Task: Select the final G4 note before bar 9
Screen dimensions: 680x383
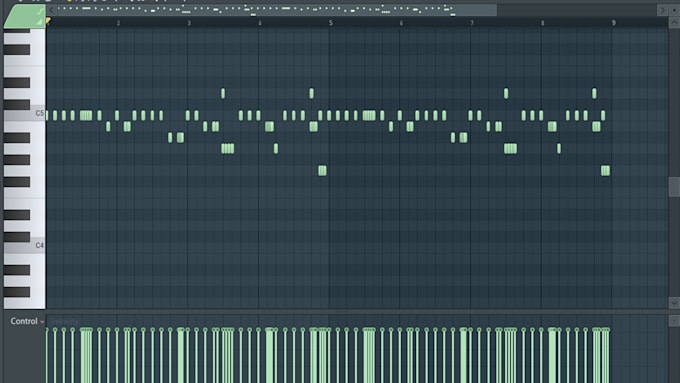Action: [605, 170]
